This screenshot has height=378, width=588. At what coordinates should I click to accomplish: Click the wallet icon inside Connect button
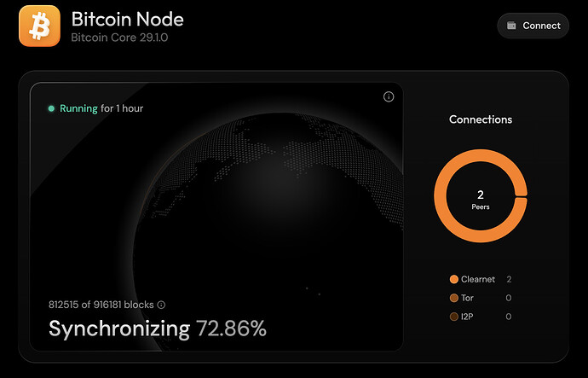511,26
